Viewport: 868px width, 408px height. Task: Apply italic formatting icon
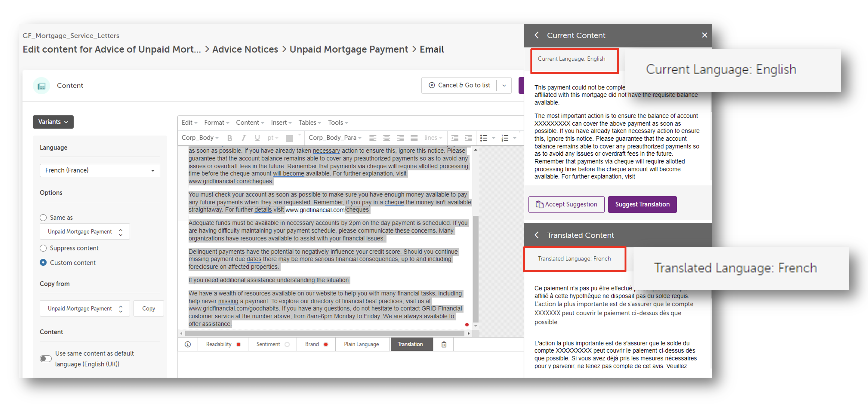tap(243, 138)
